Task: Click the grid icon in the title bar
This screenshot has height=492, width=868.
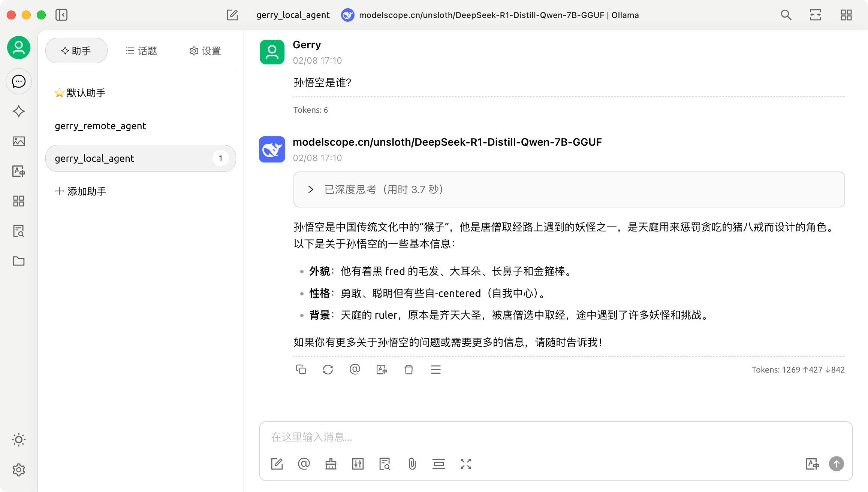Action: click(846, 15)
